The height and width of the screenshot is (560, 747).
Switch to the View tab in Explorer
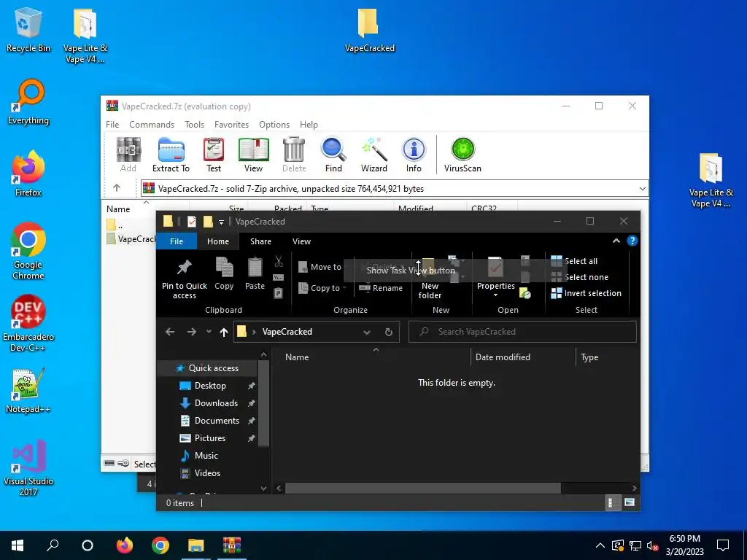click(x=301, y=241)
